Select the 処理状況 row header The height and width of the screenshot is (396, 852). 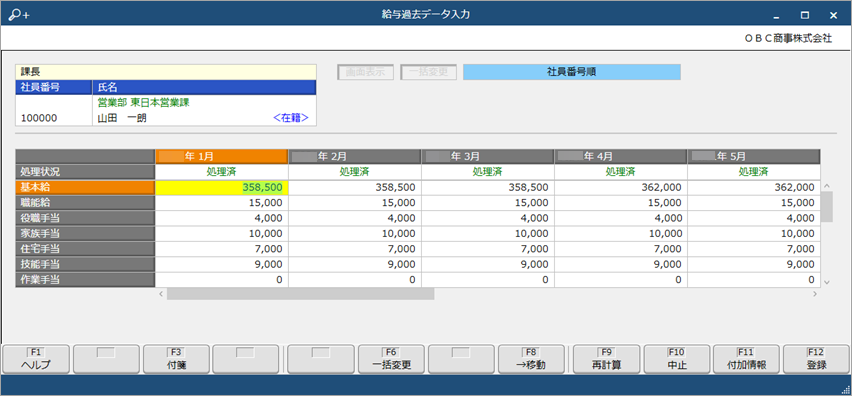pyautogui.click(x=85, y=172)
